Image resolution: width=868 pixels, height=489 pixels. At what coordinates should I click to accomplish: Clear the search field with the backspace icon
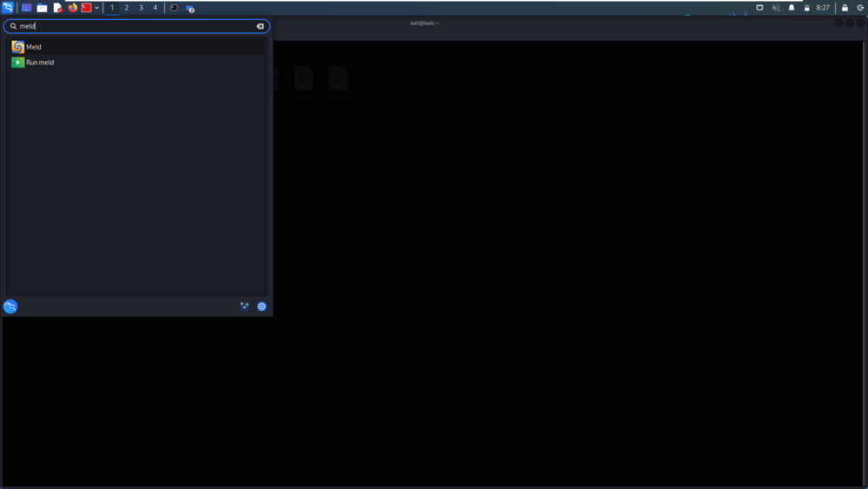coord(260,26)
